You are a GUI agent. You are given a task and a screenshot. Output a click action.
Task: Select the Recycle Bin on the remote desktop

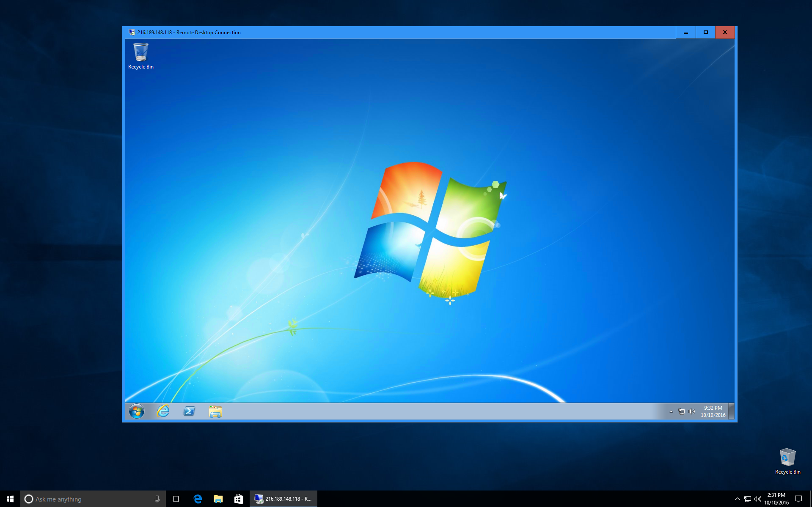click(140, 55)
